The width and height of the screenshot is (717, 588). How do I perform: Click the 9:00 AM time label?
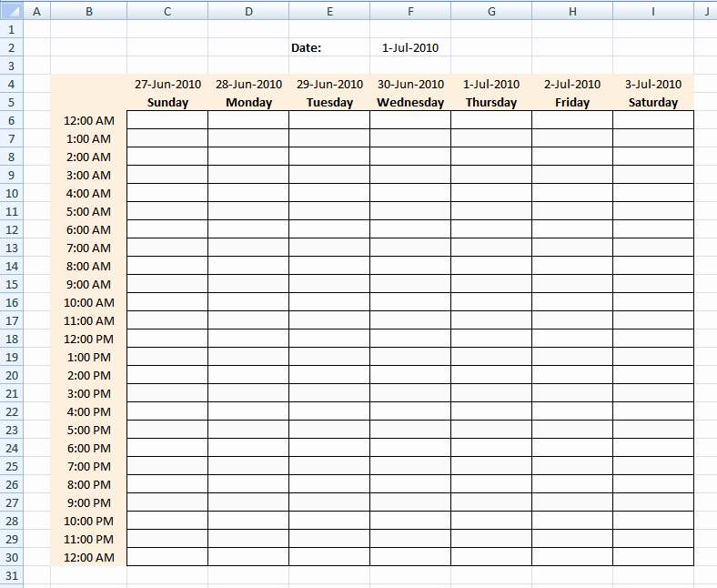(x=88, y=284)
